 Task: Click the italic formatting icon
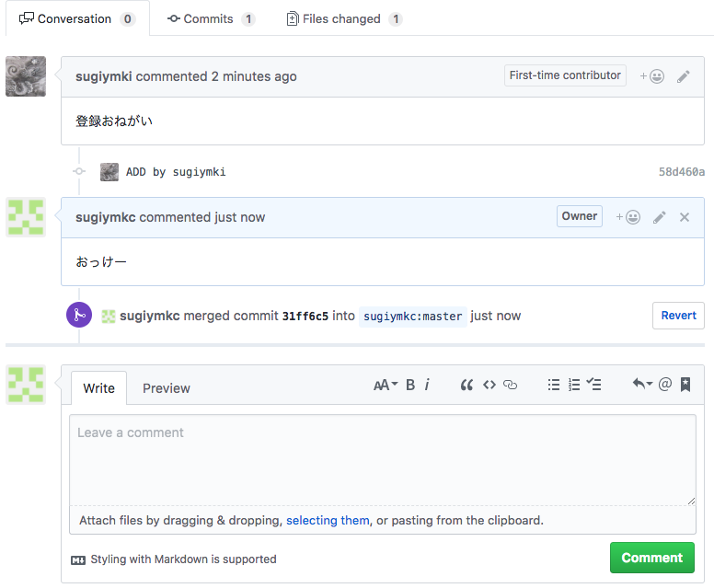point(427,386)
